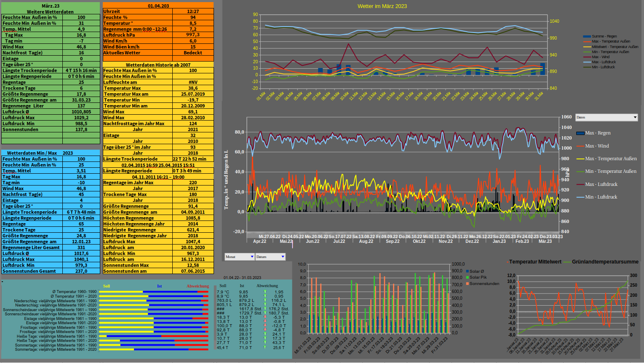Image resolution: width=644 pixels, height=363 pixels.
Task: Click 'Min - Temperatur Außen' legend entry in yearly chart
Action: (x=607, y=171)
